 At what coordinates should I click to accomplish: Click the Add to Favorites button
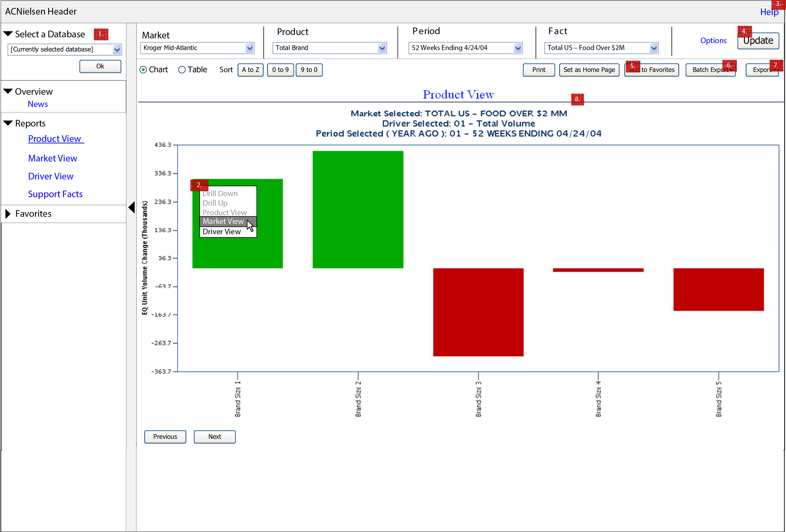tap(652, 70)
